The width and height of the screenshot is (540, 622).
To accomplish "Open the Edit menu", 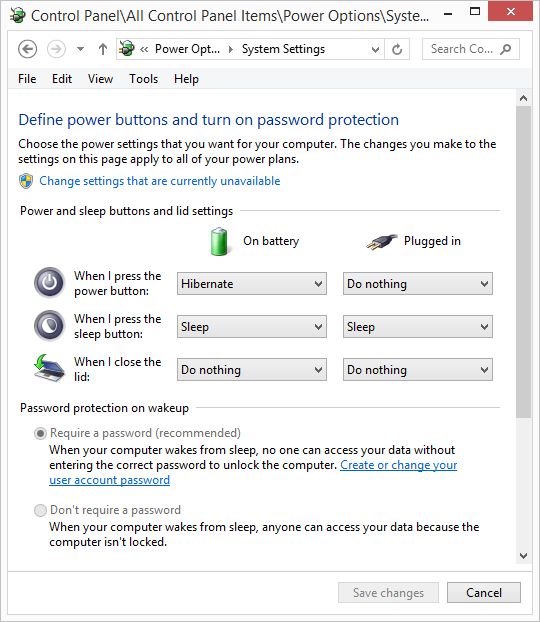I will pos(62,79).
